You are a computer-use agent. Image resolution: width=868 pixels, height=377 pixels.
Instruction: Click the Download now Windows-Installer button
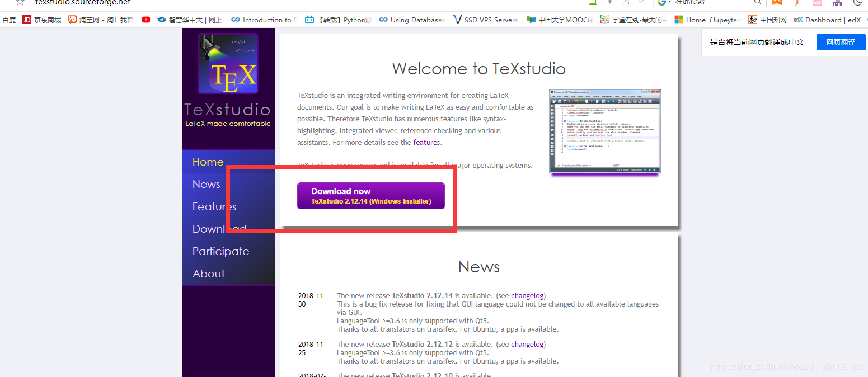coord(371,196)
